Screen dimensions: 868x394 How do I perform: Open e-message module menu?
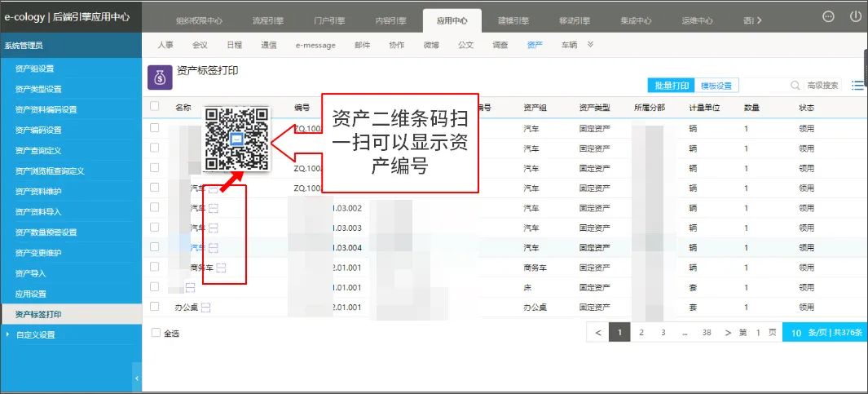[x=315, y=46]
